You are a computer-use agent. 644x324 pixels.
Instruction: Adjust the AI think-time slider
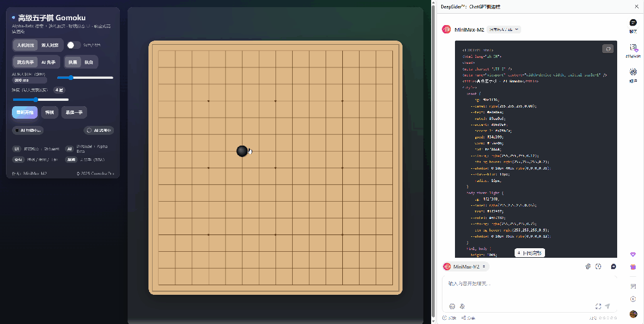click(x=85, y=78)
